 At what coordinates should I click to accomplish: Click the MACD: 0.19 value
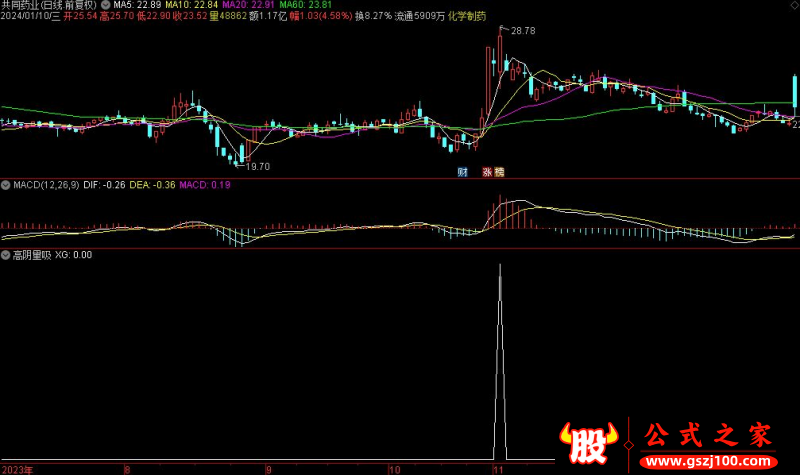tap(205, 185)
